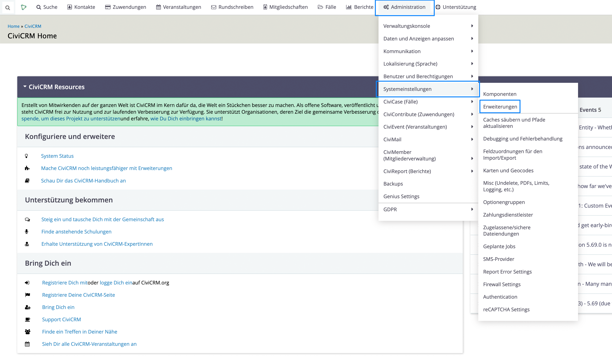Click the lightbulb icon beside System Status
Screen dimensions: 612x364
click(26, 156)
